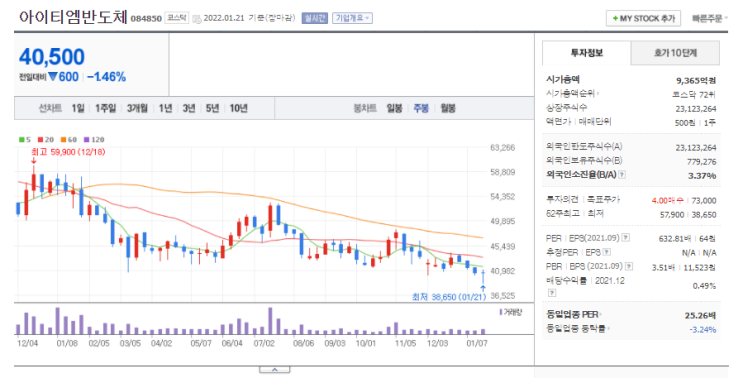Image resolution: width=743 pixels, height=378 pixels.
Task: Toggle the 실시간 real-time button
Action: pyautogui.click(x=315, y=18)
